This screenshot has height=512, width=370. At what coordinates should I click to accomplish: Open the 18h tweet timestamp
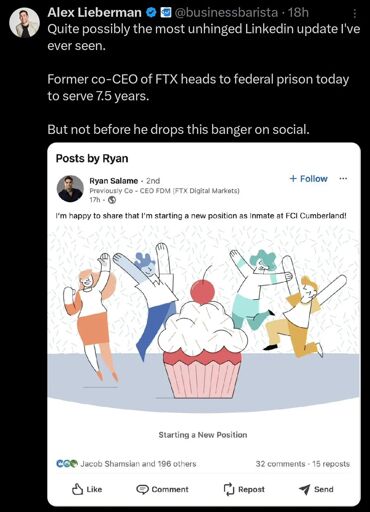pos(298,13)
